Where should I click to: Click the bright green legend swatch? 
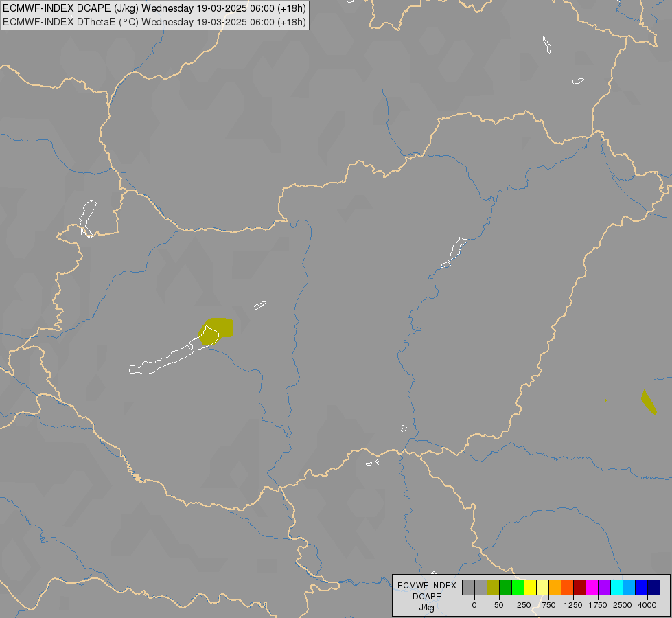point(518,588)
